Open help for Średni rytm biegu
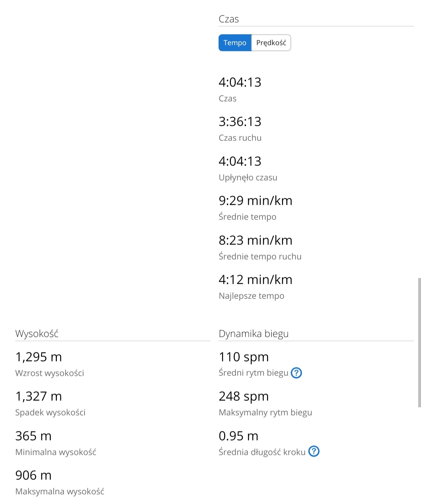This screenshot has width=421, height=504. [296, 373]
